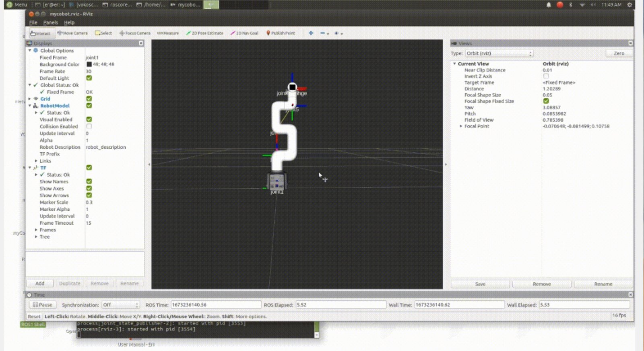The width and height of the screenshot is (644, 351).
Task: Activate the Move Camera tool
Action: point(72,33)
